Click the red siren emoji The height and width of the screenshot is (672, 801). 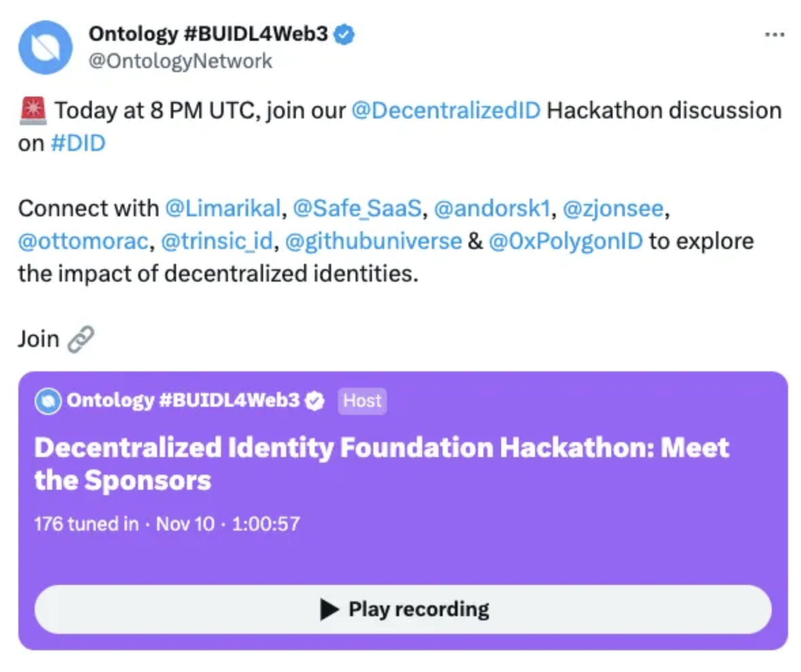pyautogui.click(x=33, y=111)
